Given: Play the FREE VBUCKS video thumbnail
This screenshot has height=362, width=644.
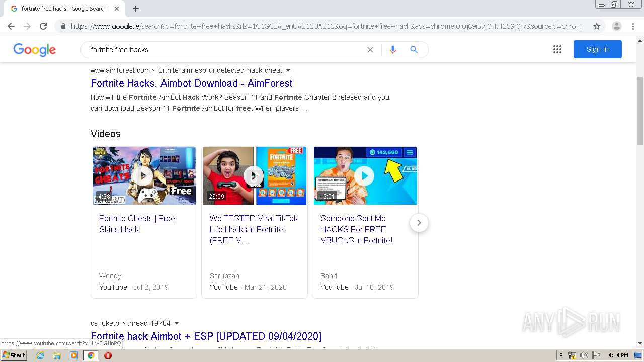Looking at the screenshot, I should point(365,175).
